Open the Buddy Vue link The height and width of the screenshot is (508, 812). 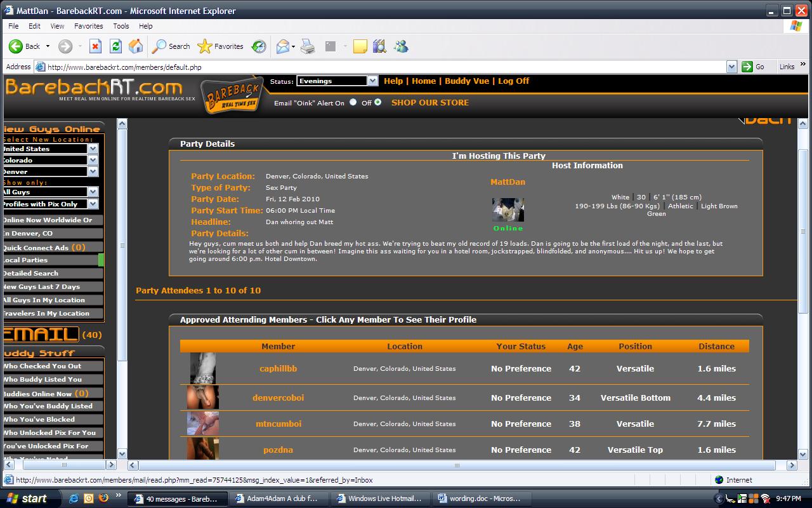click(467, 81)
